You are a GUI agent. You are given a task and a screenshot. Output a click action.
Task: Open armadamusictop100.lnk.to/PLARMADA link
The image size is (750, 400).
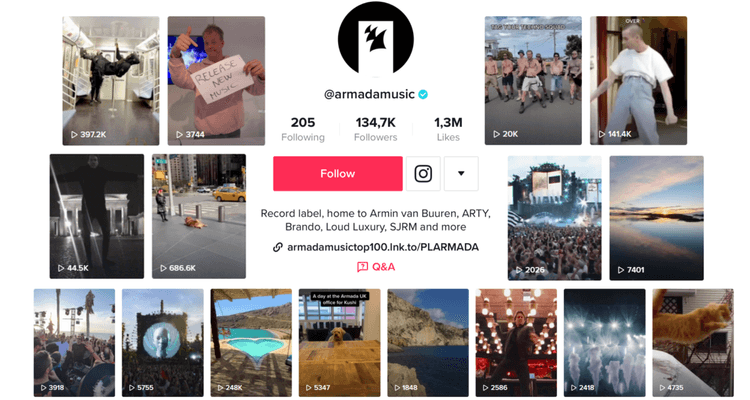click(383, 247)
